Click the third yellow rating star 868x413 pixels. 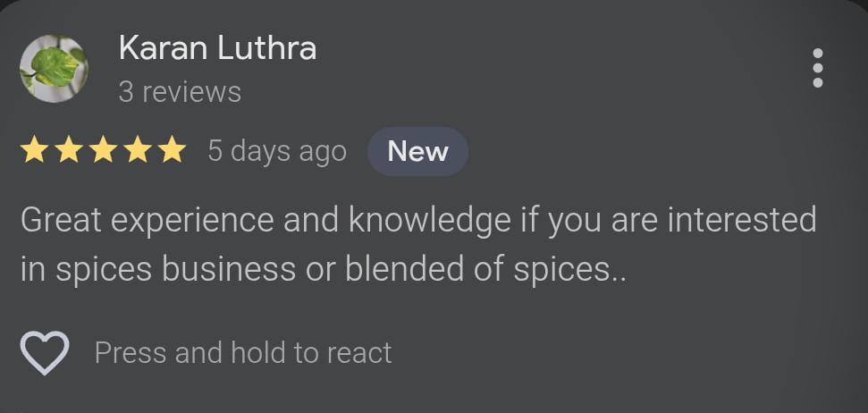point(103,151)
